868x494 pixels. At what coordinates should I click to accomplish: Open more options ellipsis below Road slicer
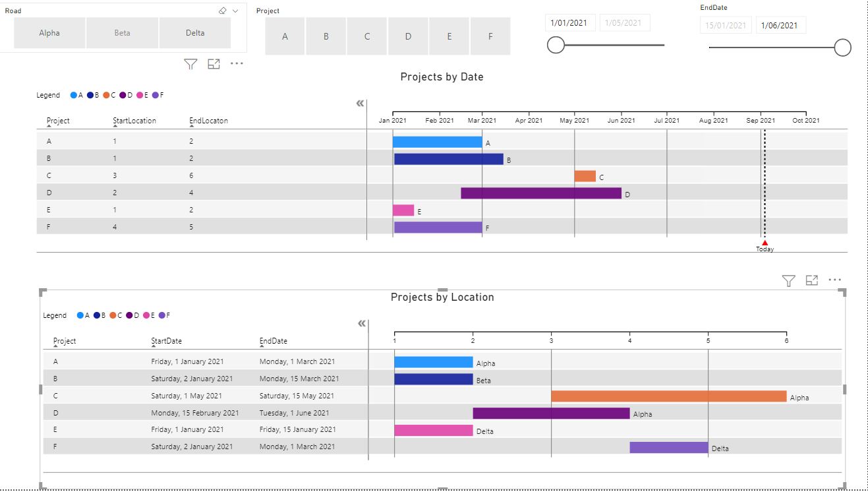point(237,64)
